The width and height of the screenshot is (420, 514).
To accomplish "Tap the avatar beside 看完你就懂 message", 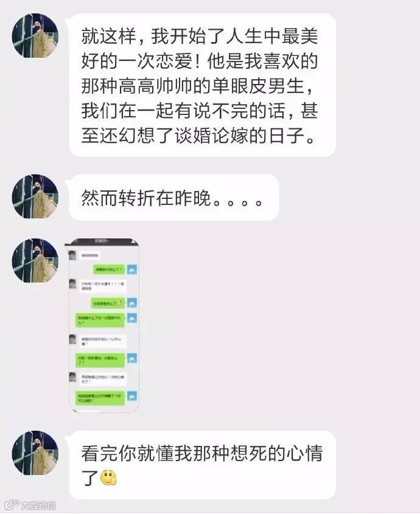I will [35, 453].
